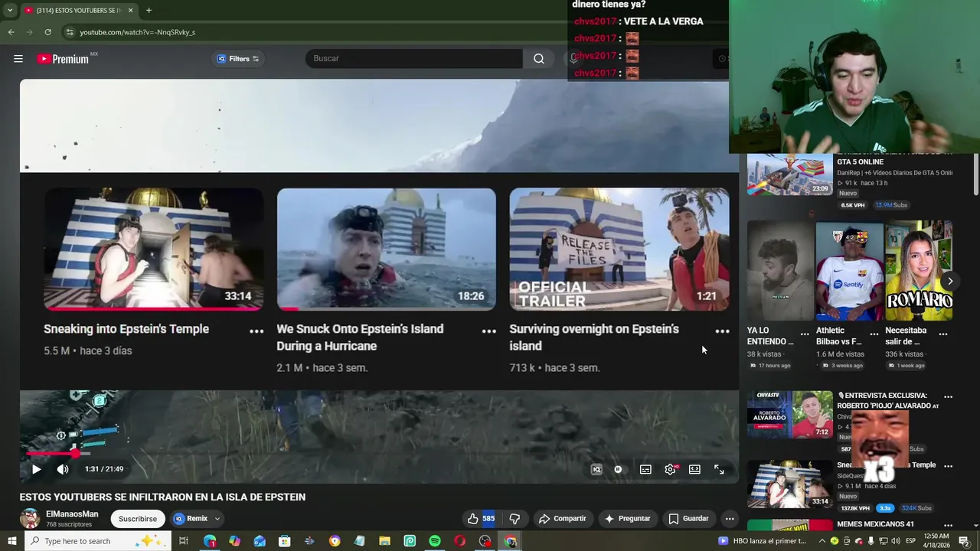Open the Official Trailer thumbnail 1:21

(619, 249)
